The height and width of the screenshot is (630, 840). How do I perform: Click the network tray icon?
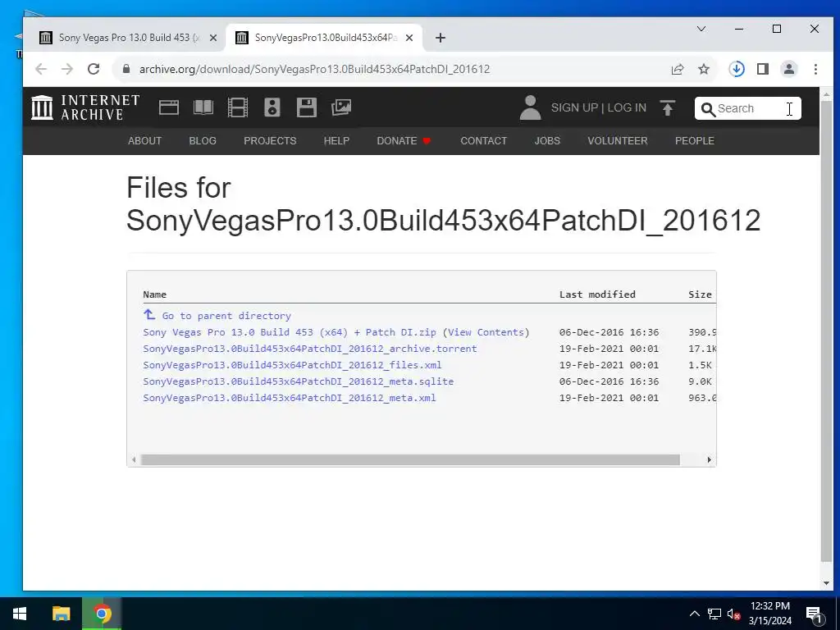click(x=714, y=614)
